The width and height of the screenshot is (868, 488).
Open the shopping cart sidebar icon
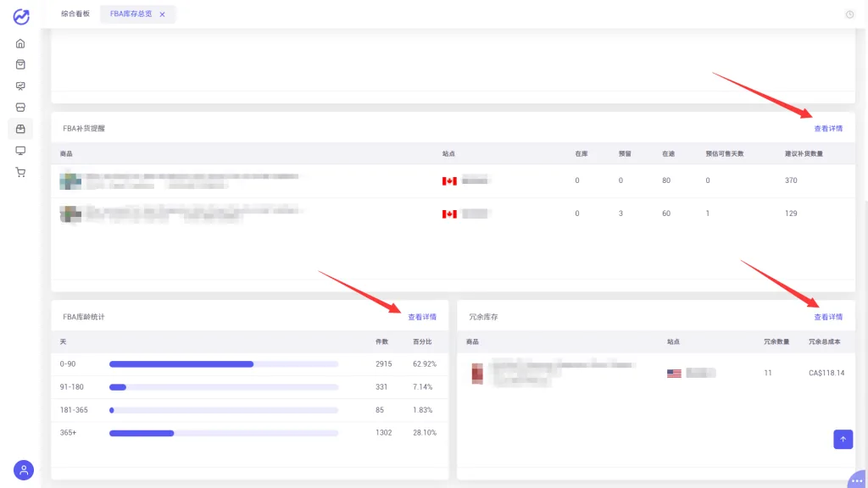tap(20, 172)
